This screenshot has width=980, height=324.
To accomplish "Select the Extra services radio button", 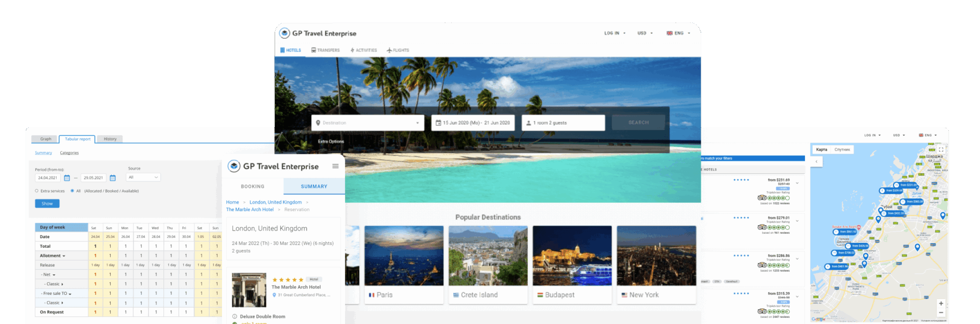I will pos(37,191).
